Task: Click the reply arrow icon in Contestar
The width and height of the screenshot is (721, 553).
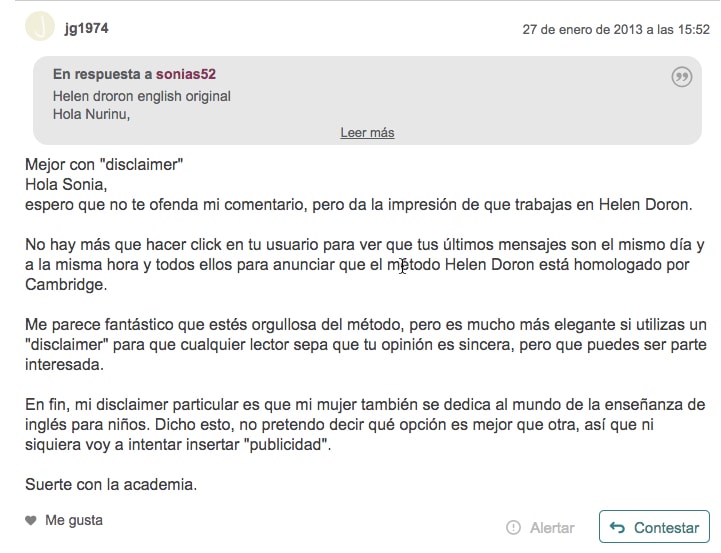Action: pyautogui.click(x=618, y=527)
